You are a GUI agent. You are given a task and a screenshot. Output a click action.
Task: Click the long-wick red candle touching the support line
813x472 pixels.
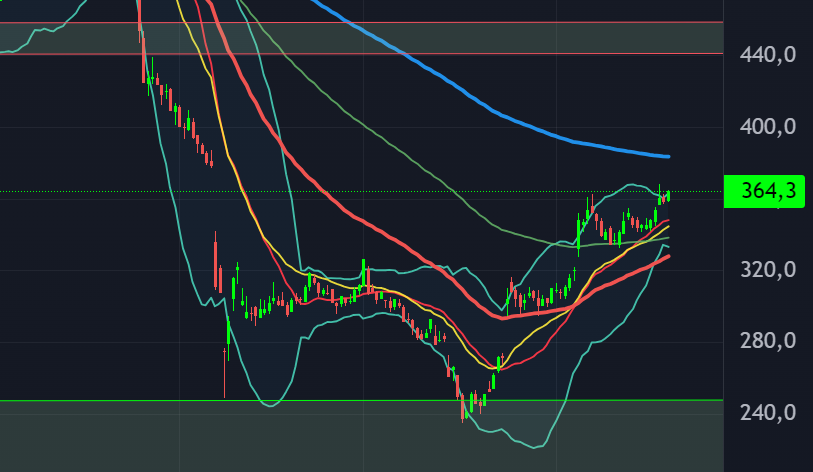tap(224, 372)
